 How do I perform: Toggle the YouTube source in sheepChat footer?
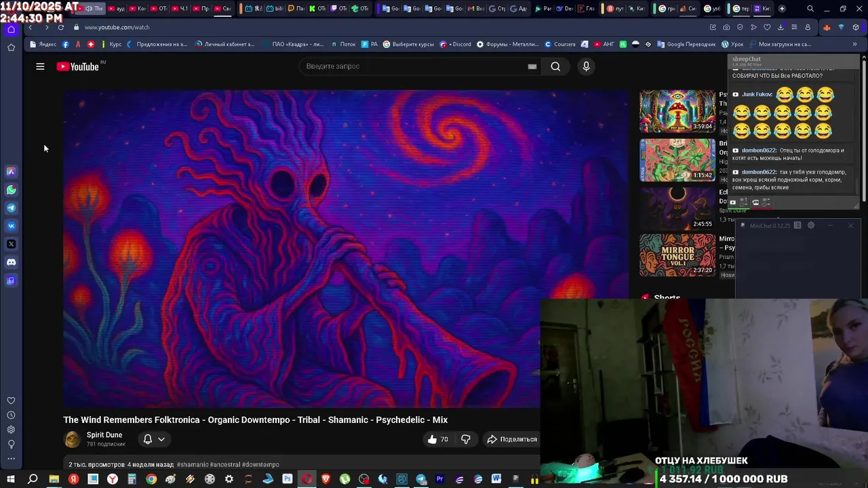(732, 203)
